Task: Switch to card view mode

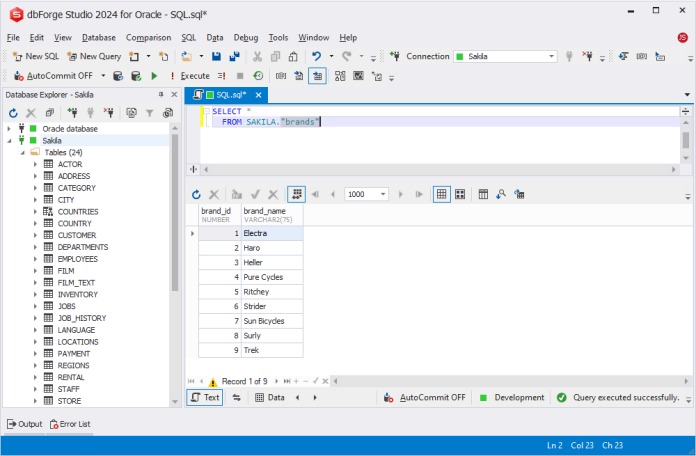Action: (460, 194)
